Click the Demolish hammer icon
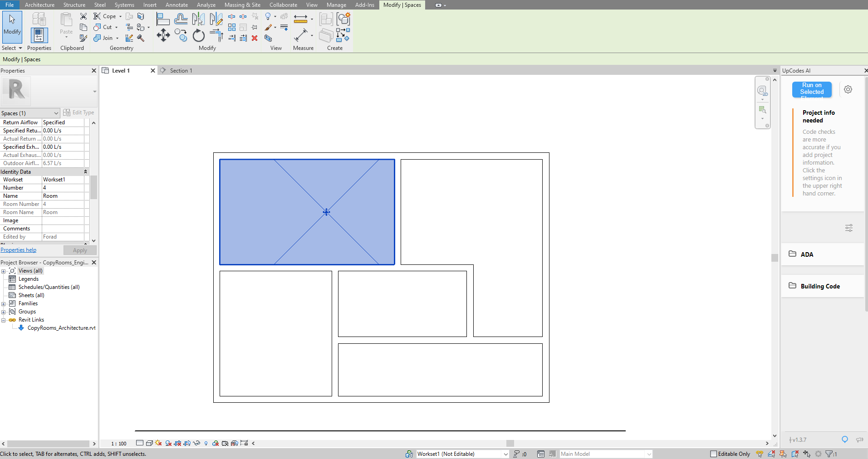The height and width of the screenshot is (459, 868). coord(141,38)
